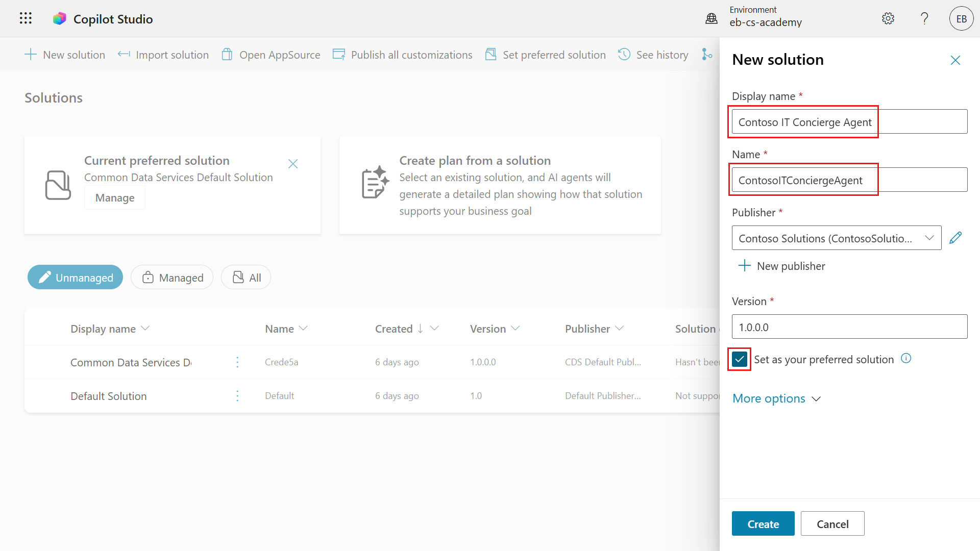This screenshot has height=551, width=980.
Task: Open Name column header dropdown
Action: pyautogui.click(x=303, y=329)
